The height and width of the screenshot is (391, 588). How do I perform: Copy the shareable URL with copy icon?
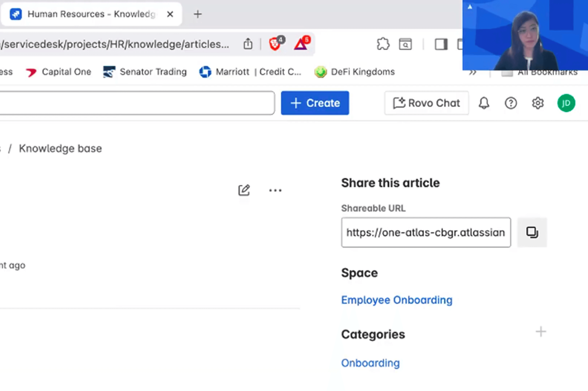pyautogui.click(x=532, y=232)
